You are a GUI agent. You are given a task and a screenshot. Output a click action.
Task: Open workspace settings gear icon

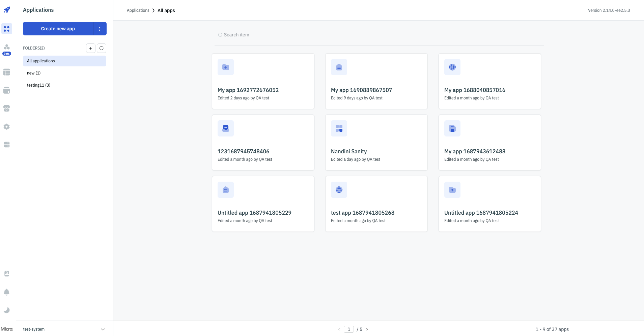[7, 127]
